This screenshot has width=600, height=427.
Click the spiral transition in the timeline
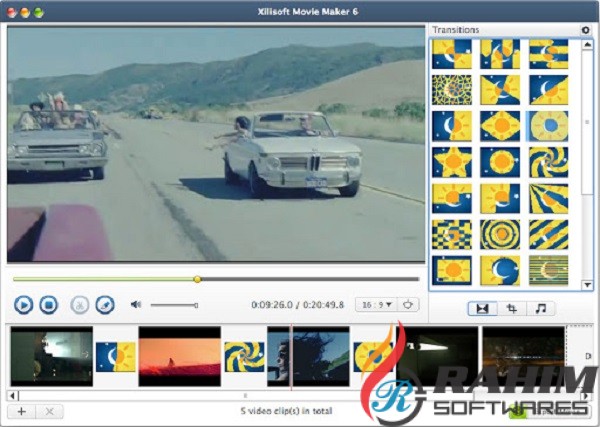244,357
